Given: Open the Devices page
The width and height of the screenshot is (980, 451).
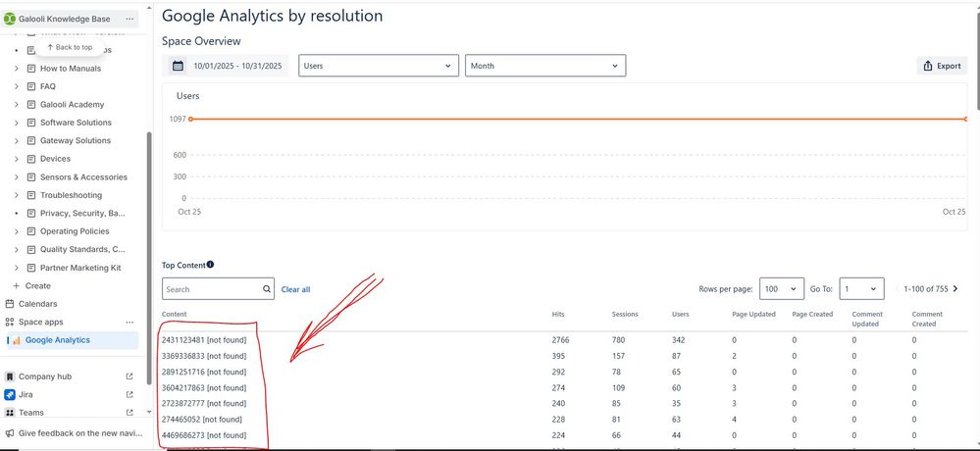Looking at the screenshot, I should 56,159.
